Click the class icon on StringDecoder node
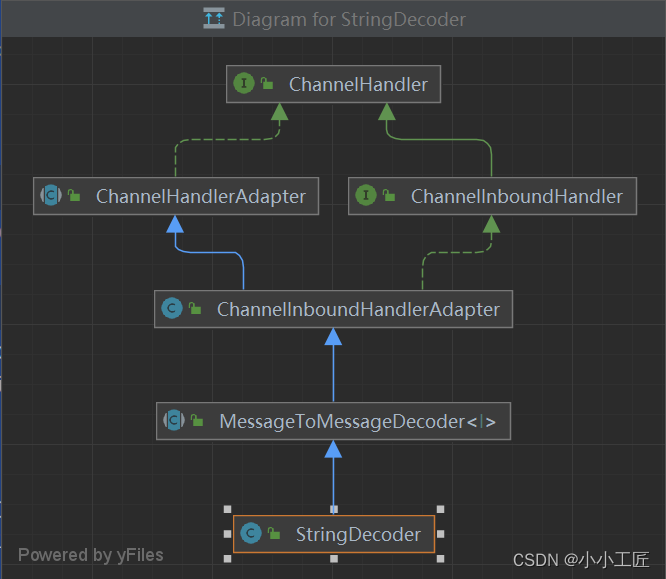Screen dimensions: 666x579 (x=251, y=534)
